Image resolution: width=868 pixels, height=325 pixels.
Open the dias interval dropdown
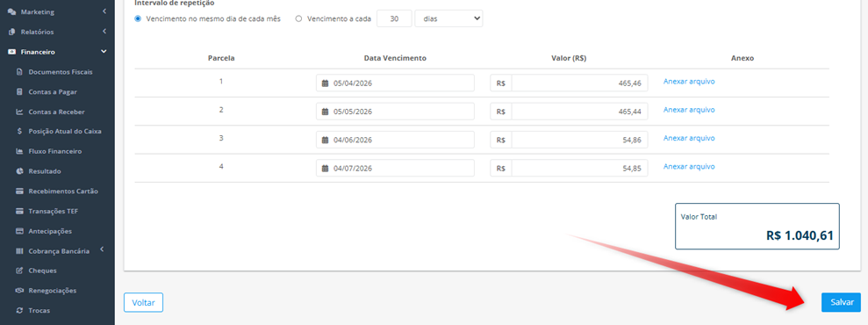[448, 18]
